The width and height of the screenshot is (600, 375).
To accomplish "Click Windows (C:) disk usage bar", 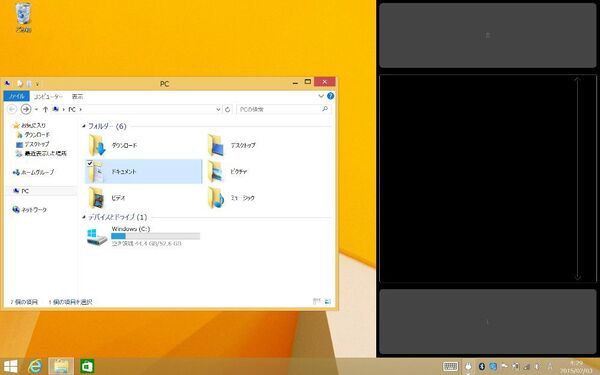I will click(x=155, y=236).
